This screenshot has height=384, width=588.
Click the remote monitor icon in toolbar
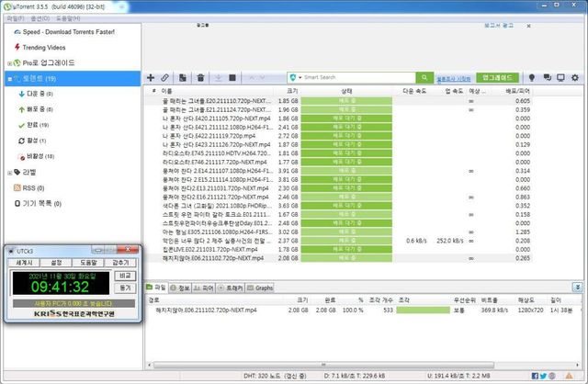click(x=560, y=78)
